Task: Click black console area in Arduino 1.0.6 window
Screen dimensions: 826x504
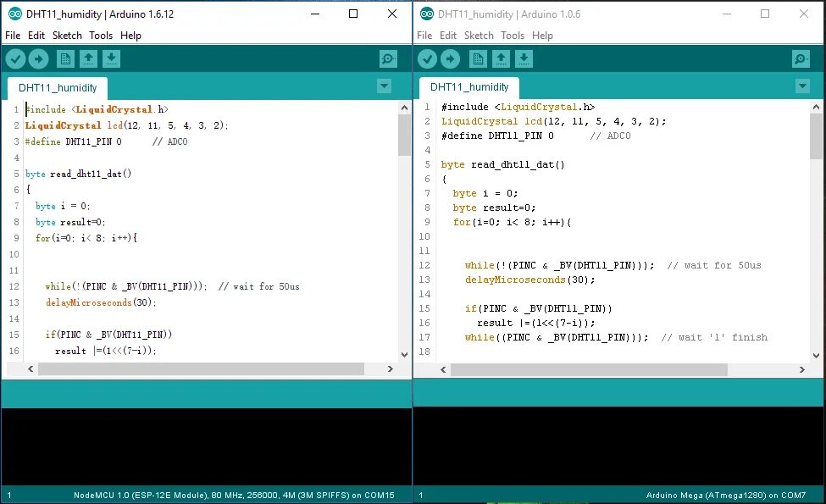Action: click(618, 446)
